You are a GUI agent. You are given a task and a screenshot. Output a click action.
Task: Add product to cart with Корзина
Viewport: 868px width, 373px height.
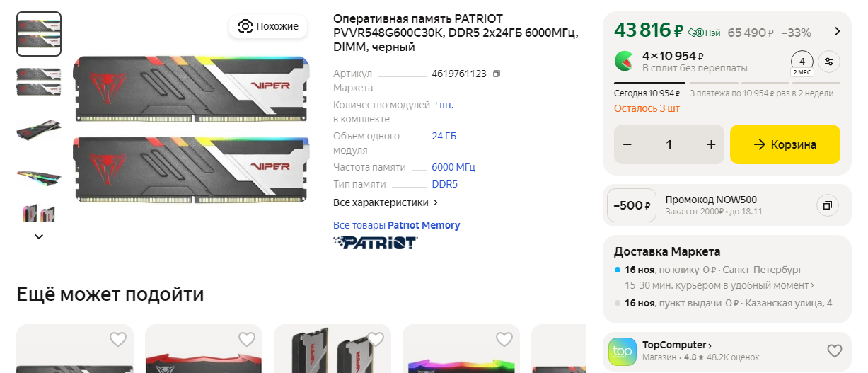[785, 144]
